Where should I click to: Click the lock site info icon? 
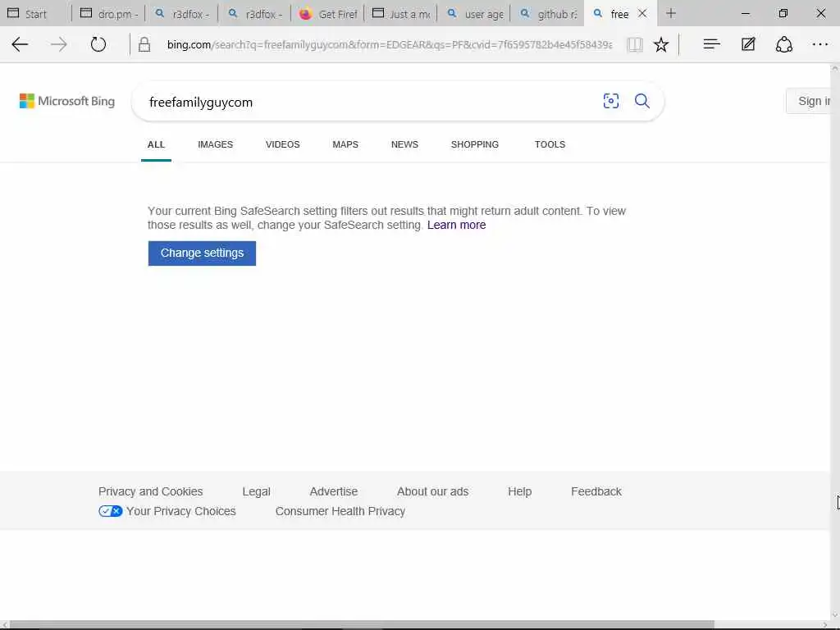[144, 44]
